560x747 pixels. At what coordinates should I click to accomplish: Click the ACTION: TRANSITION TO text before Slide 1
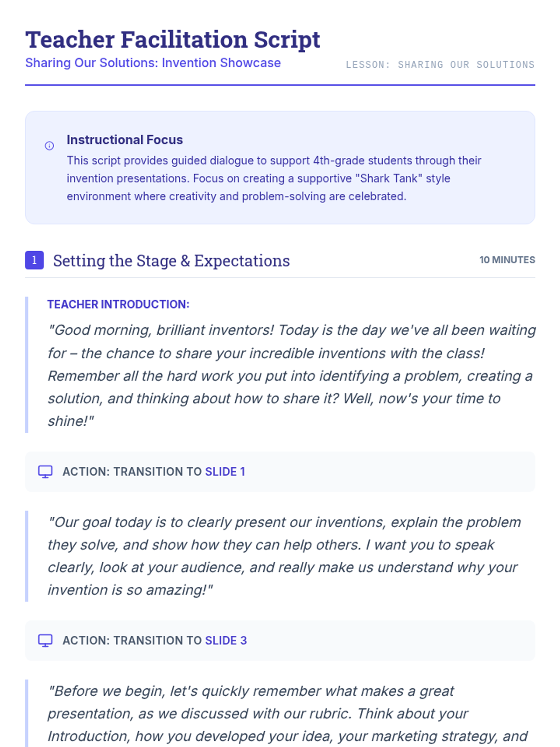point(132,472)
